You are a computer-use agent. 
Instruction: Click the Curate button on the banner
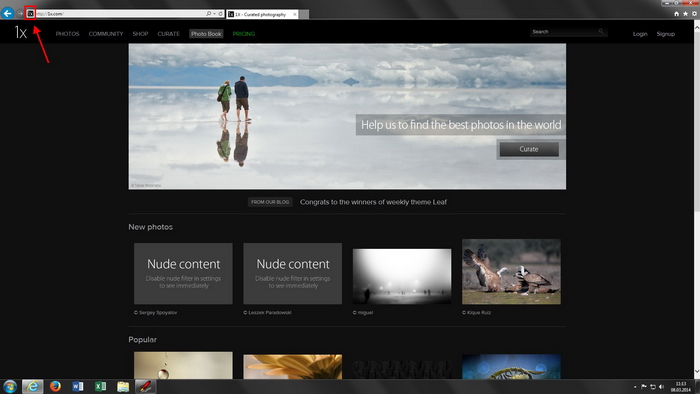click(529, 149)
